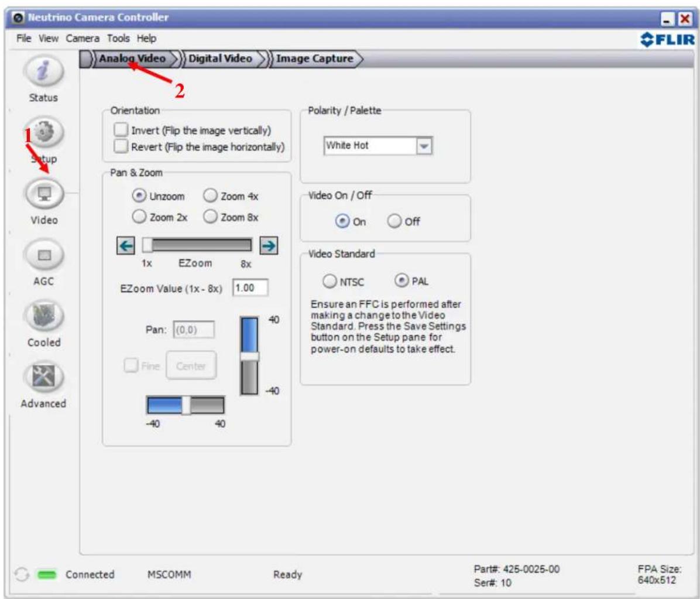The width and height of the screenshot is (700, 599).
Task: Click the EZoom Value input field
Action: click(251, 287)
